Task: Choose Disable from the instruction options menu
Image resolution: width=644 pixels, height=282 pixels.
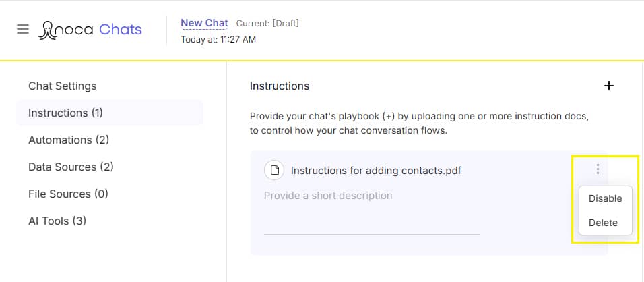Action: [605, 198]
